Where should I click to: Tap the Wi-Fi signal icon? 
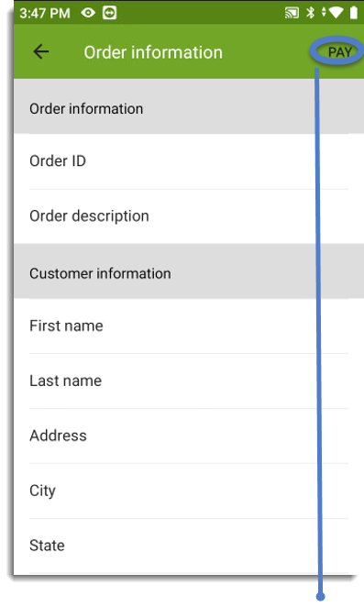[336, 13]
